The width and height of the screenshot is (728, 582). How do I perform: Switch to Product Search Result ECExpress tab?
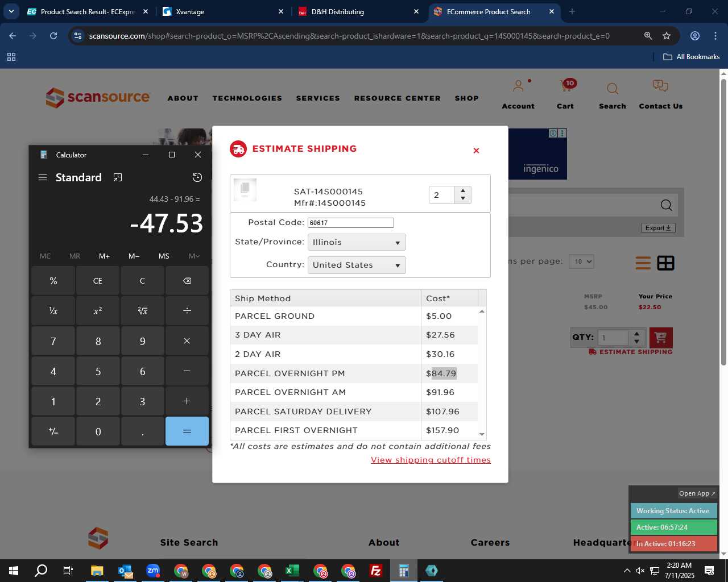[88, 11]
